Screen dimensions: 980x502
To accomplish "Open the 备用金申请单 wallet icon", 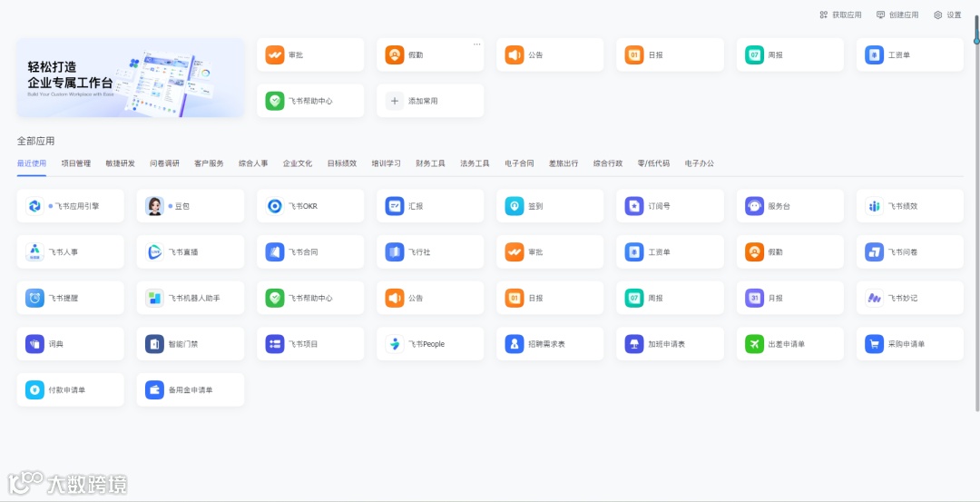I will pyautogui.click(x=154, y=389).
